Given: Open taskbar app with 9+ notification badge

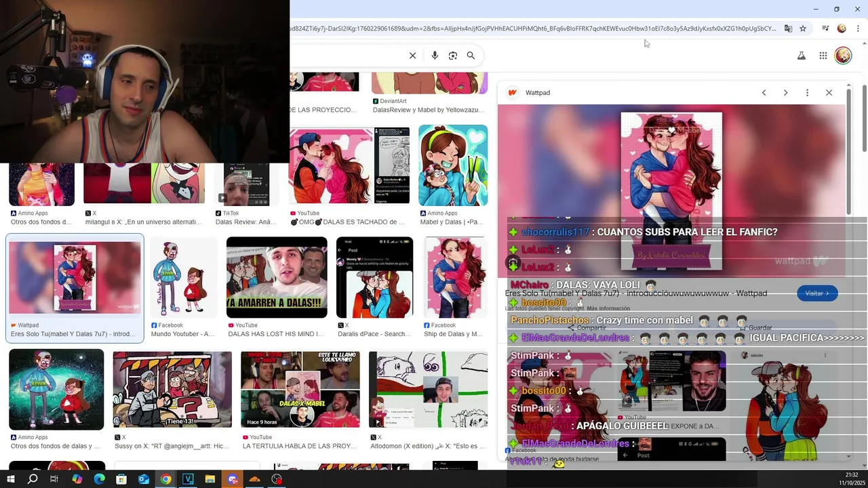Looking at the screenshot, I should 233,479.
